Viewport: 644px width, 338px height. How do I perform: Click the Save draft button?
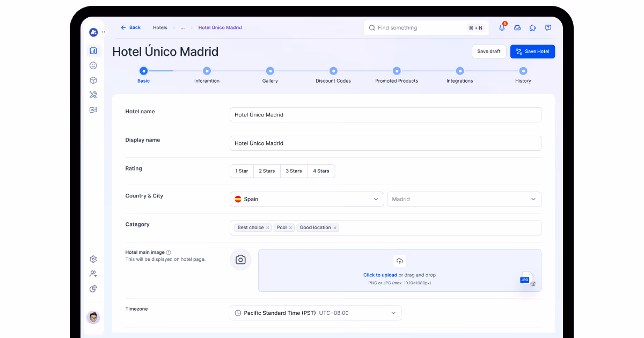(x=489, y=52)
